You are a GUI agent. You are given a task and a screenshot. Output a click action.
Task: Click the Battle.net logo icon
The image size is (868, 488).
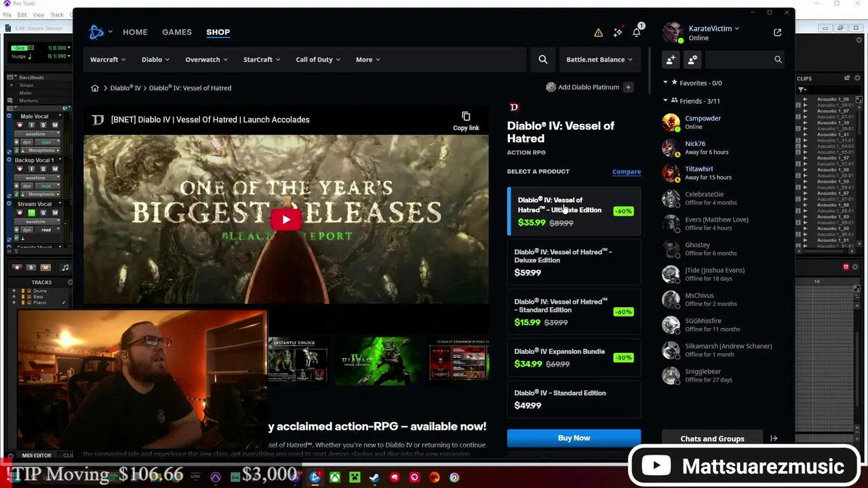point(96,32)
